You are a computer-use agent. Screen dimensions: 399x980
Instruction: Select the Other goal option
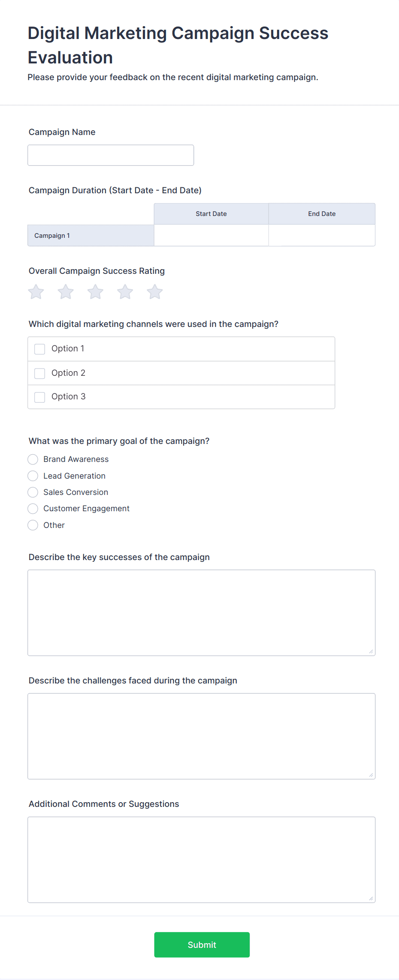(x=33, y=525)
